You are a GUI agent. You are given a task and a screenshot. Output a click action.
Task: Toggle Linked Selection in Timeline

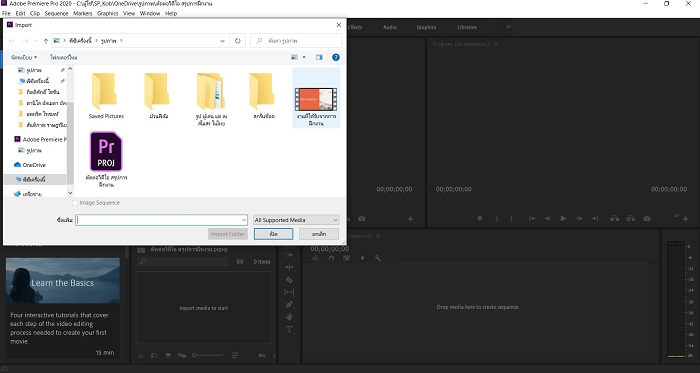[x=346, y=258]
